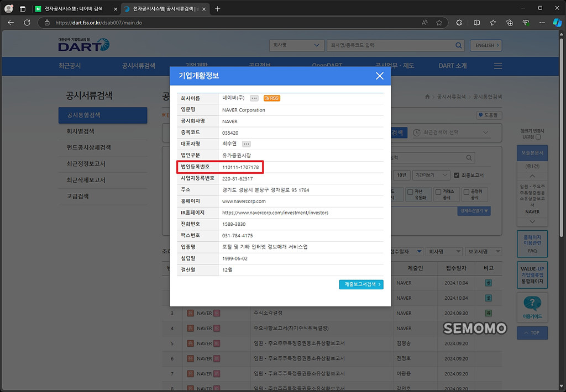This screenshot has height=392, width=566.
Task: Open browser Collections icon
Action: click(x=509, y=23)
